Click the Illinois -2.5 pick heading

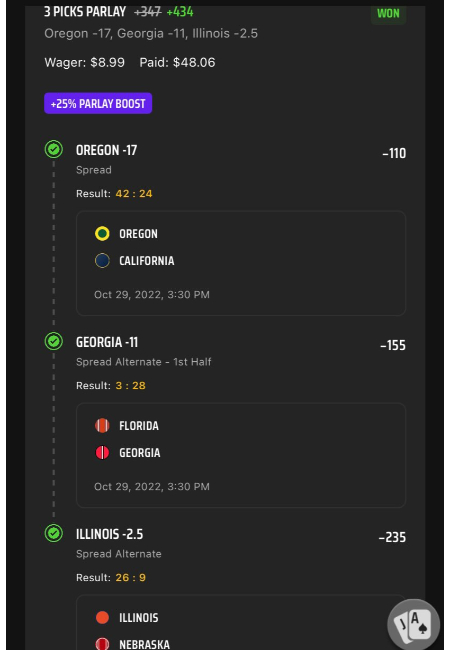point(109,534)
